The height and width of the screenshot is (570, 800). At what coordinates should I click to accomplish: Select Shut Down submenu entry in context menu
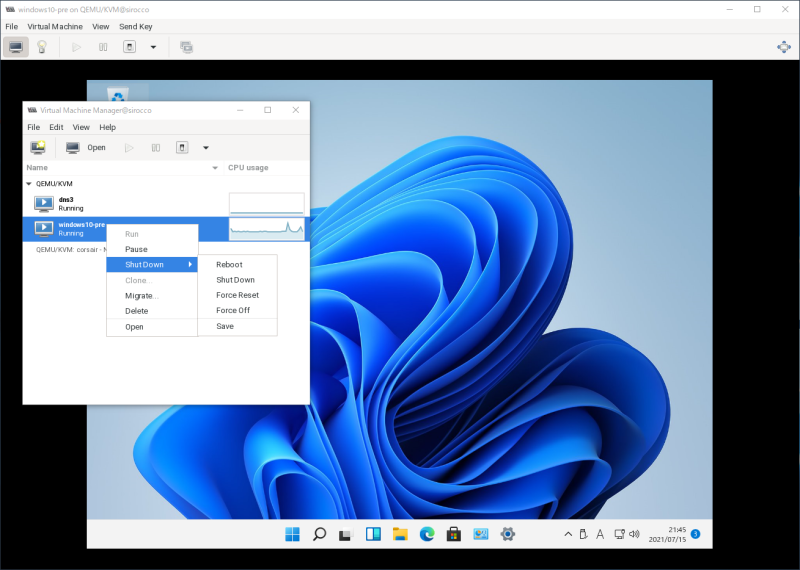[152, 264]
